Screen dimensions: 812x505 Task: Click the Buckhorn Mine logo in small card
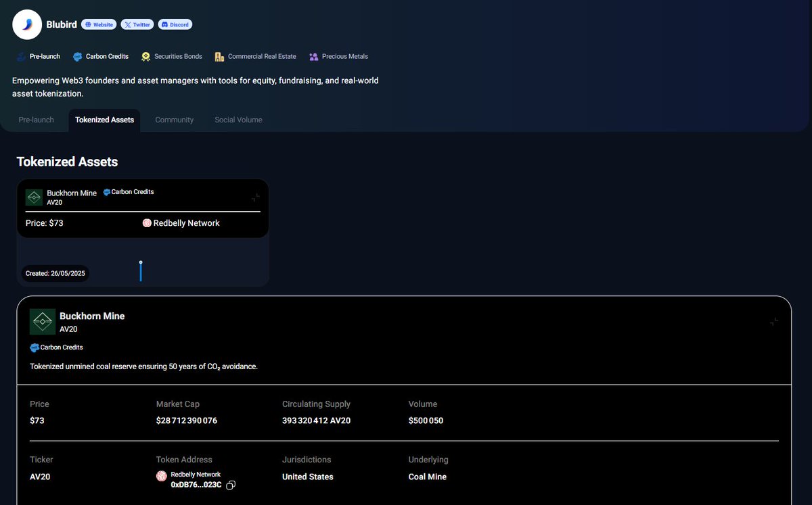[x=34, y=197]
